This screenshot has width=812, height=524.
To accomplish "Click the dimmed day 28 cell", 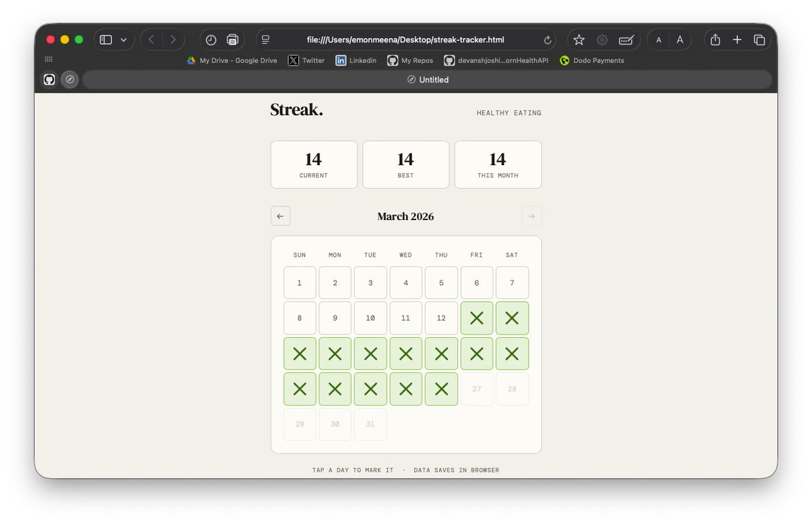I will click(512, 389).
